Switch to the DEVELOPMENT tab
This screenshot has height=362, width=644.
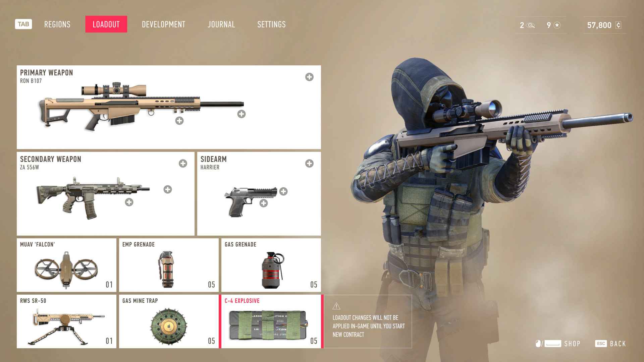coord(163,24)
